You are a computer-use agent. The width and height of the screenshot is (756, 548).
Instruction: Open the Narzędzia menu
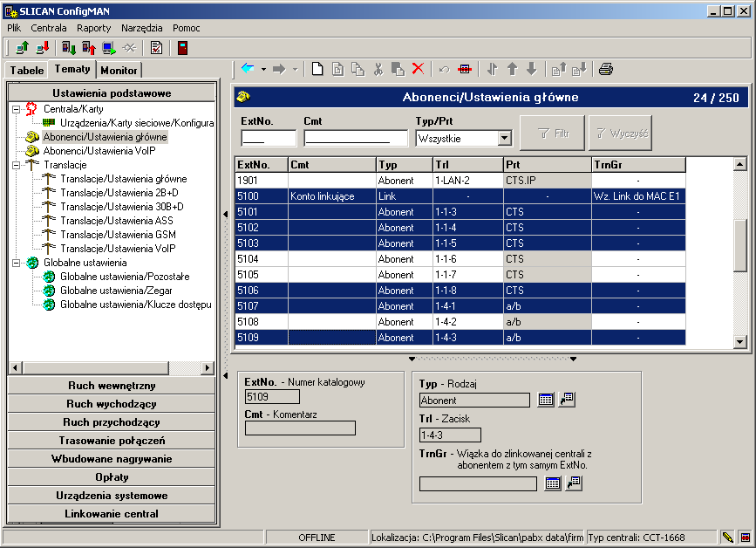142,28
